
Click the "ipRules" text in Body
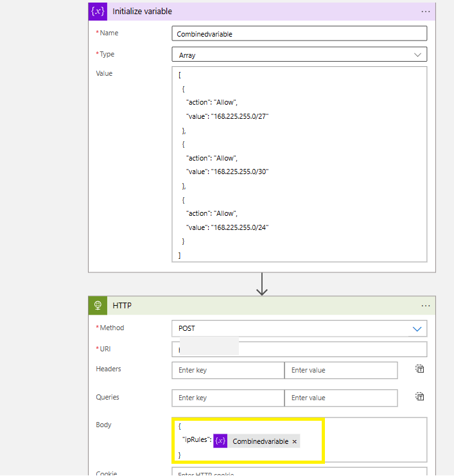coord(196,439)
